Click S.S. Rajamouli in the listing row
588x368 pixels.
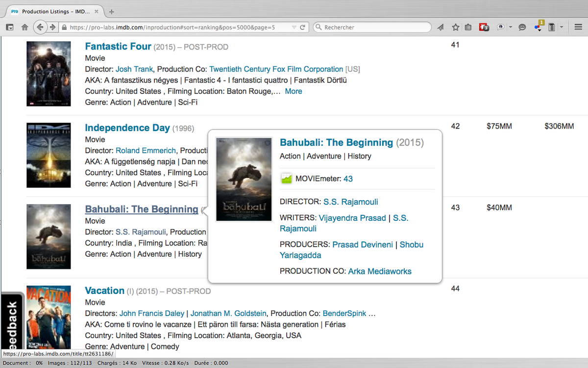point(141,232)
